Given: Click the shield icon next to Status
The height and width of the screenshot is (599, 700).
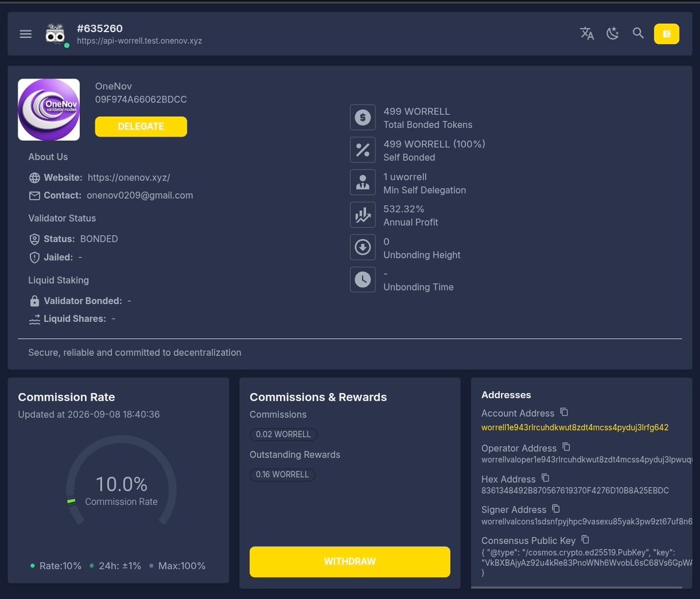Looking at the screenshot, I should tap(34, 239).
